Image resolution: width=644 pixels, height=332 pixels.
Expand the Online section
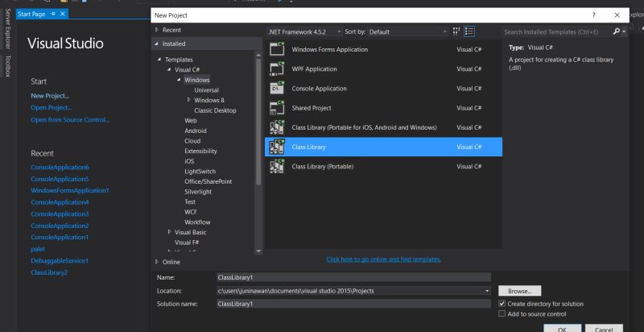(156, 262)
